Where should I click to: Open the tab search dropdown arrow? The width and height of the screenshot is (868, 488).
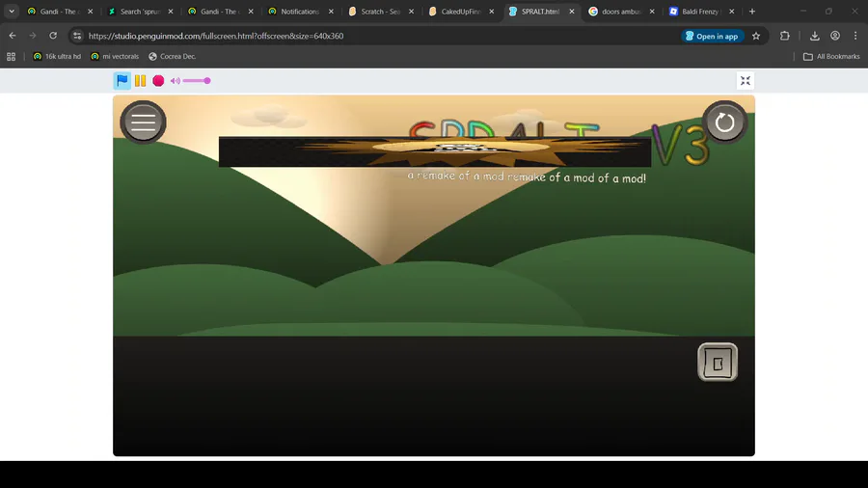12,11
